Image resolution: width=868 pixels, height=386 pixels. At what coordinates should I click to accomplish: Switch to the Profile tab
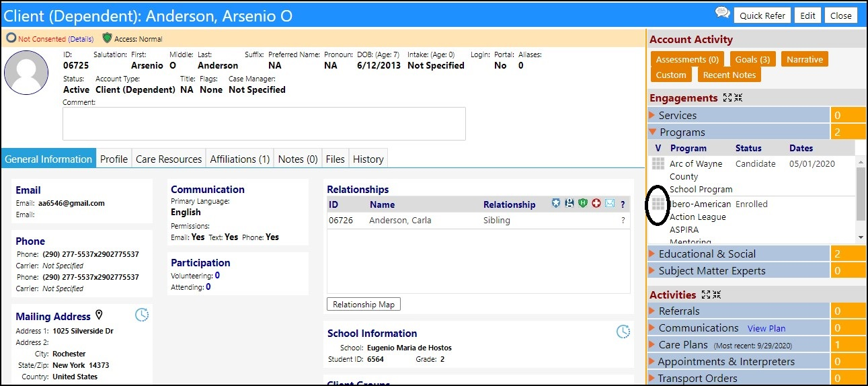point(114,159)
